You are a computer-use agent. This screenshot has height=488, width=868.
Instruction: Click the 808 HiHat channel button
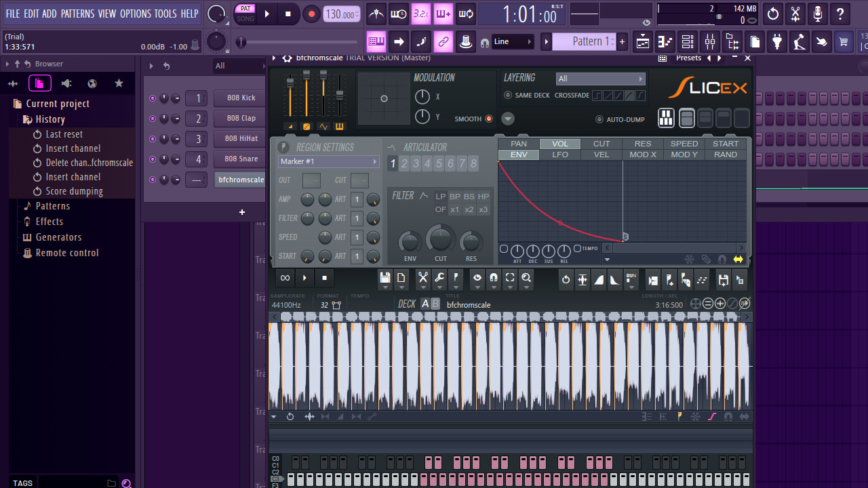(x=241, y=138)
